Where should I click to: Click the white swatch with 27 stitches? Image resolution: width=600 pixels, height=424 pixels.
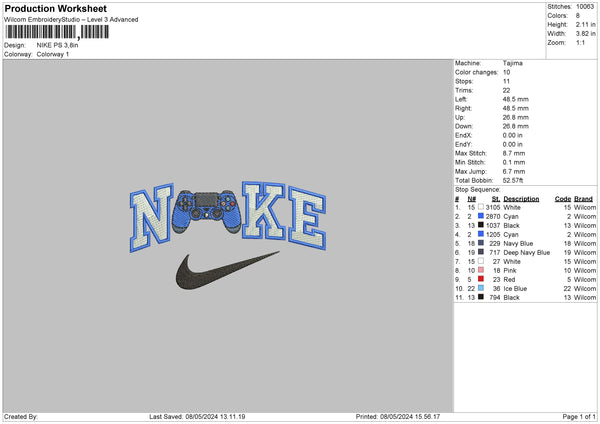tap(481, 261)
